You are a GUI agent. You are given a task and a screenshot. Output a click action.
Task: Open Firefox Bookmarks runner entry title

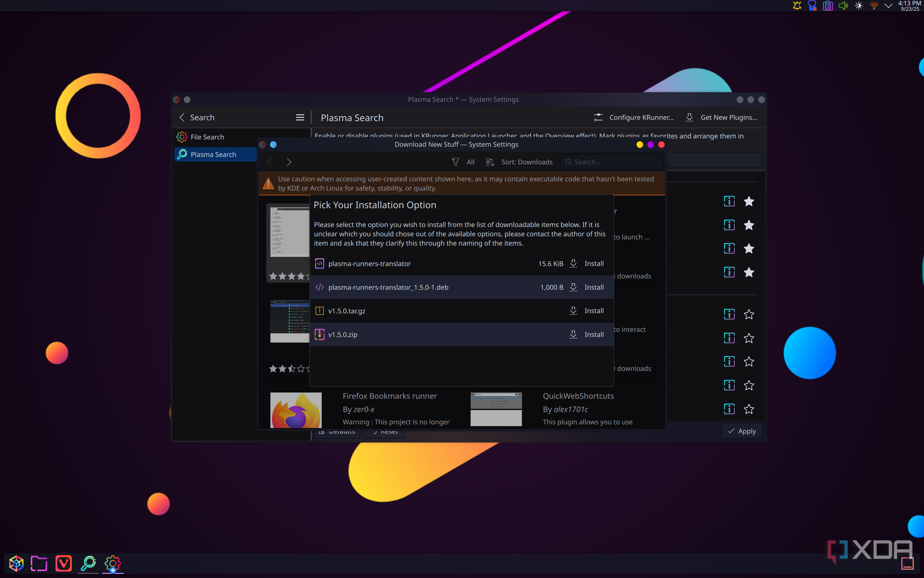[389, 396]
